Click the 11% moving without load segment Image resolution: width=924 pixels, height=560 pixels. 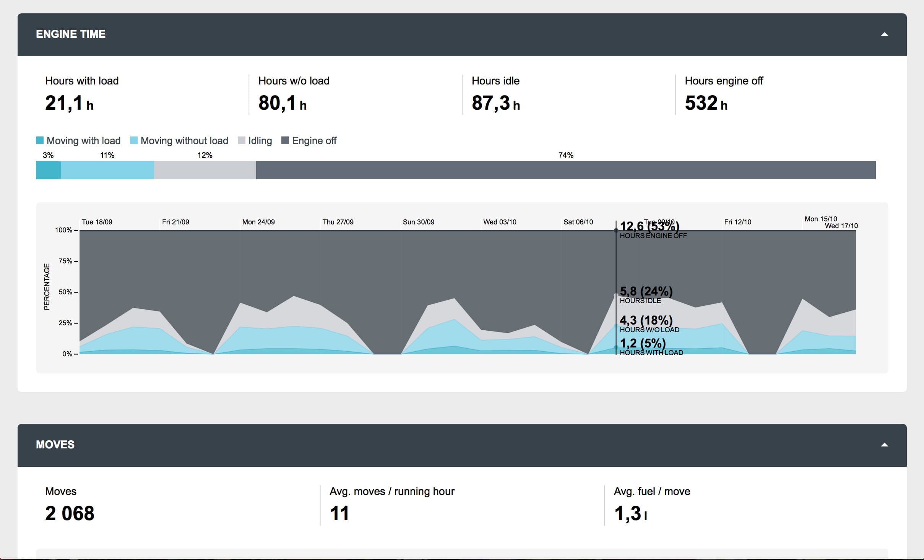coord(107,170)
